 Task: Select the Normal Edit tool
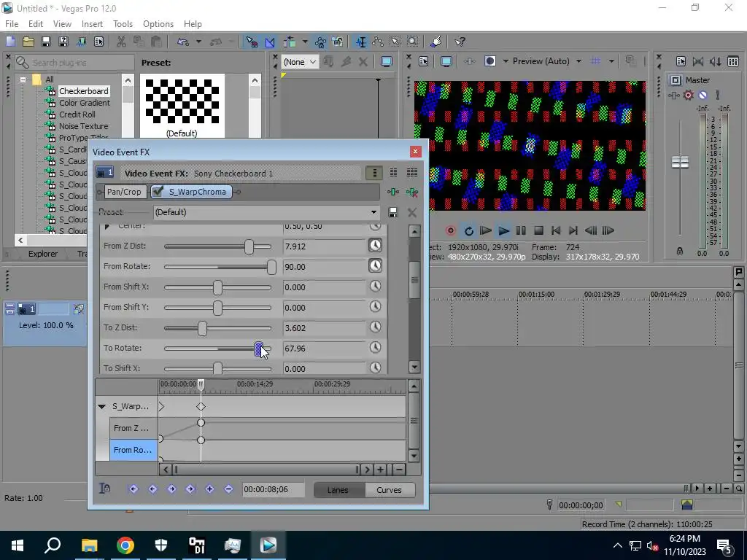point(360,42)
